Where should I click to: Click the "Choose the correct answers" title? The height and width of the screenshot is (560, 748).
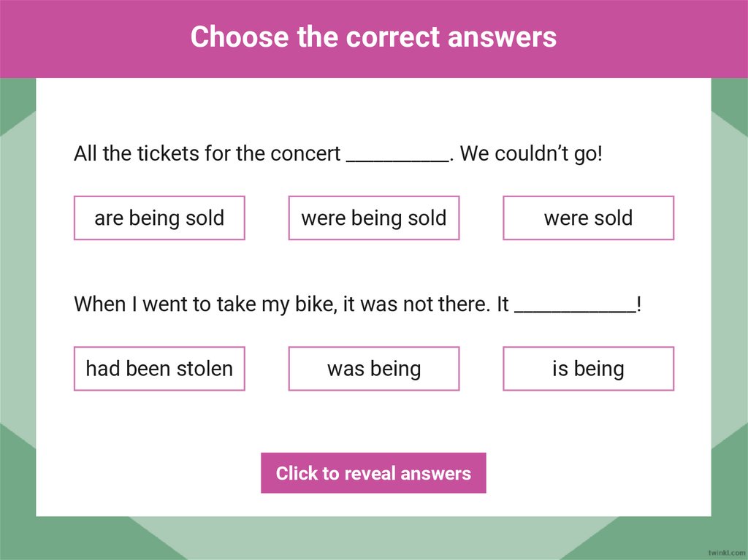(373, 37)
